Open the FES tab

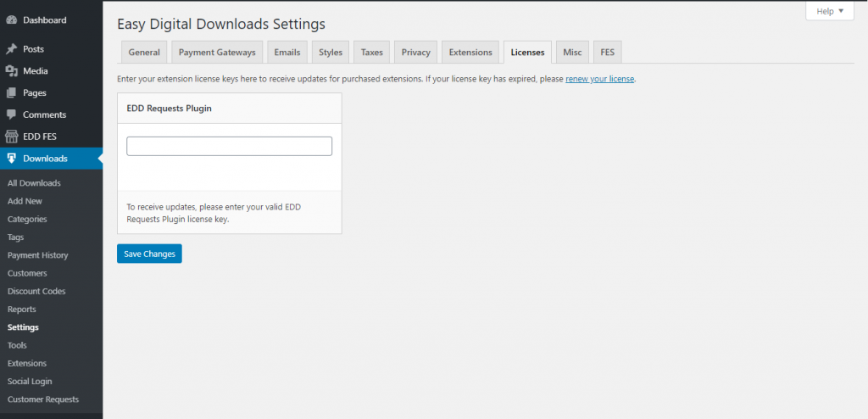click(607, 52)
